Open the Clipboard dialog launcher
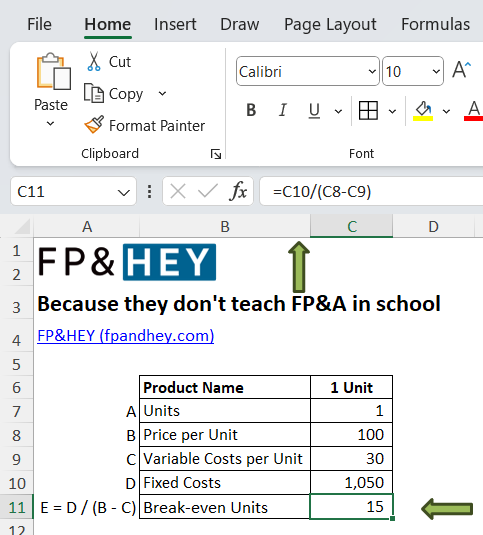The width and height of the screenshot is (483, 535). [216, 154]
